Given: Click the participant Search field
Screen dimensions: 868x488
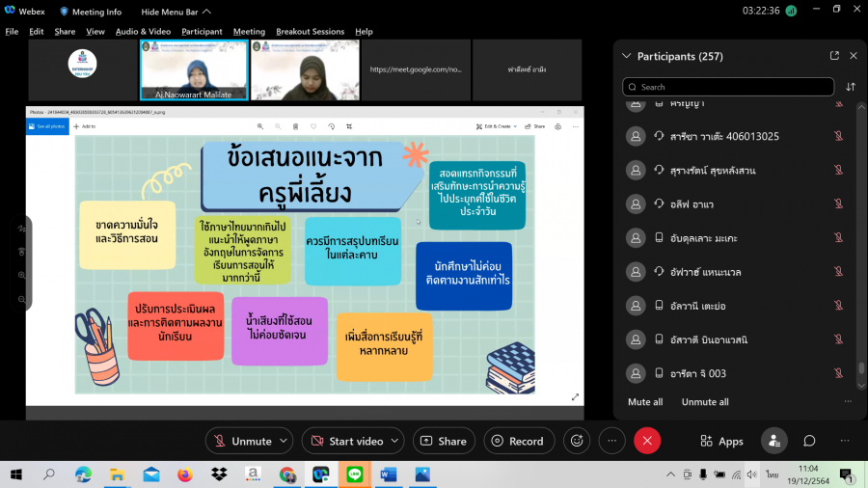Looking at the screenshot, I should click(728, 87).
